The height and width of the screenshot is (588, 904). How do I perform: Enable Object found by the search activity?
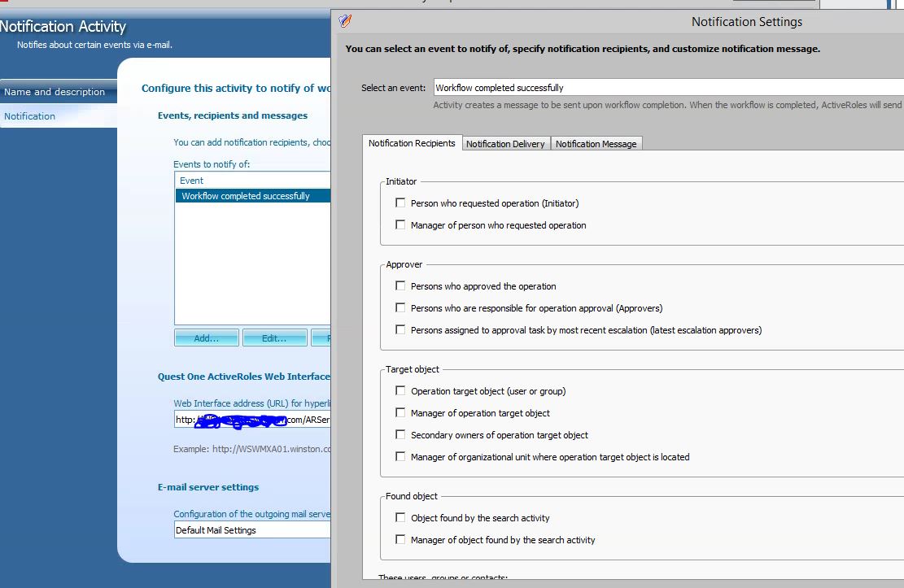[x=400, y=518]
